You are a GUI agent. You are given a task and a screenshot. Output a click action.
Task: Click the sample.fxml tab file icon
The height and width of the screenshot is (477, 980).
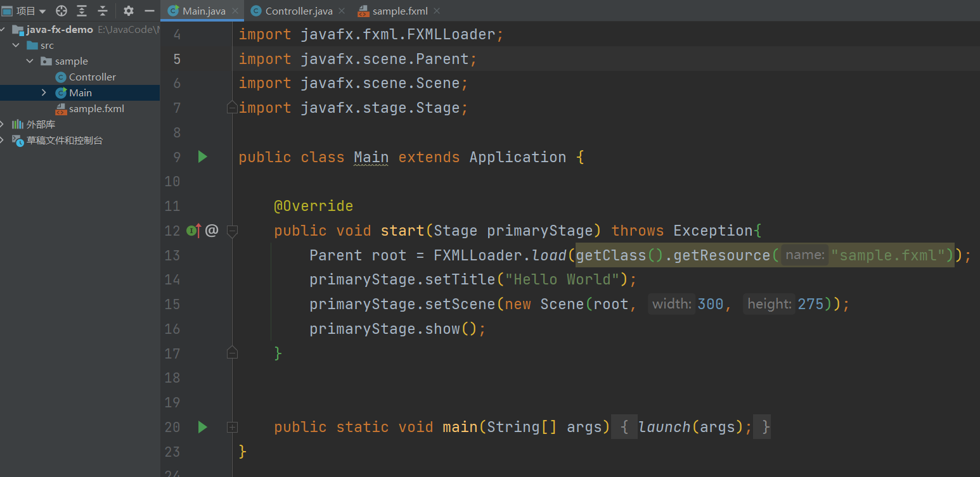point(363,11)
